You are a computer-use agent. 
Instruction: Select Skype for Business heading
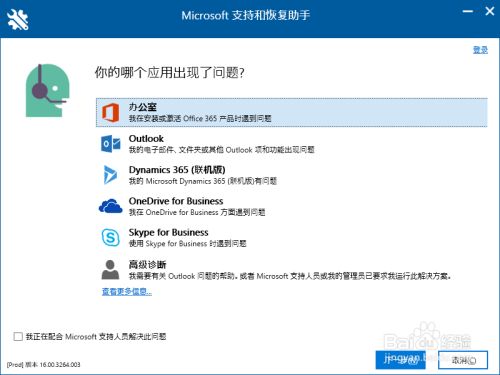point(169,232)
